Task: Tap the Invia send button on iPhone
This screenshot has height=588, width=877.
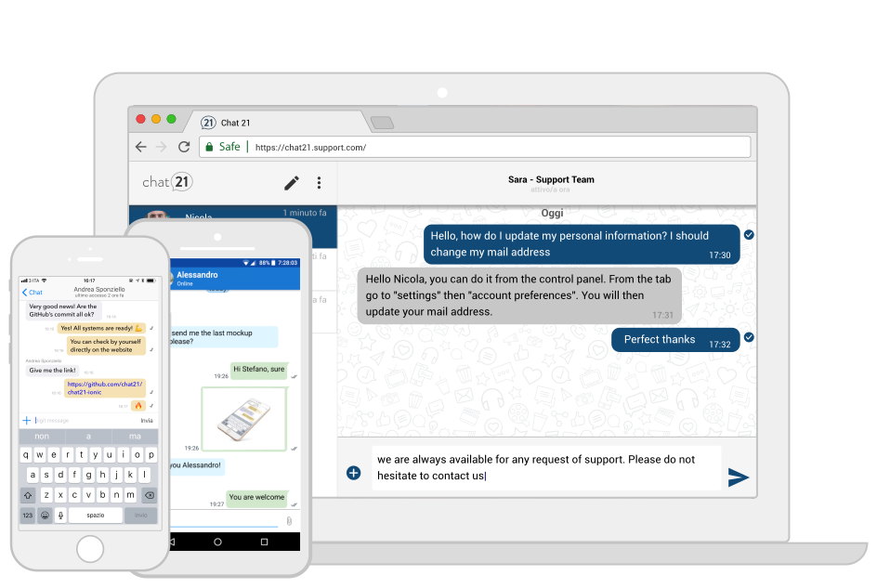Action: (146, 420)
